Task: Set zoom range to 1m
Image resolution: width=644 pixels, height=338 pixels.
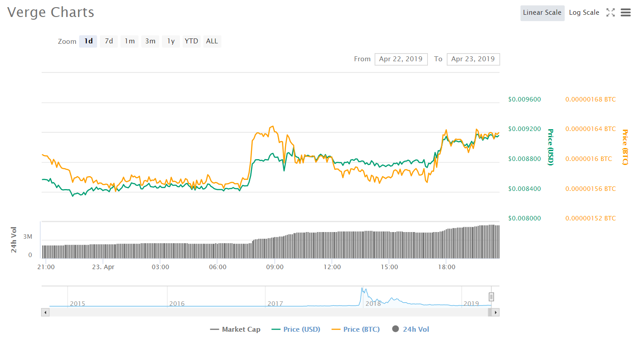Action: point(129,41)
